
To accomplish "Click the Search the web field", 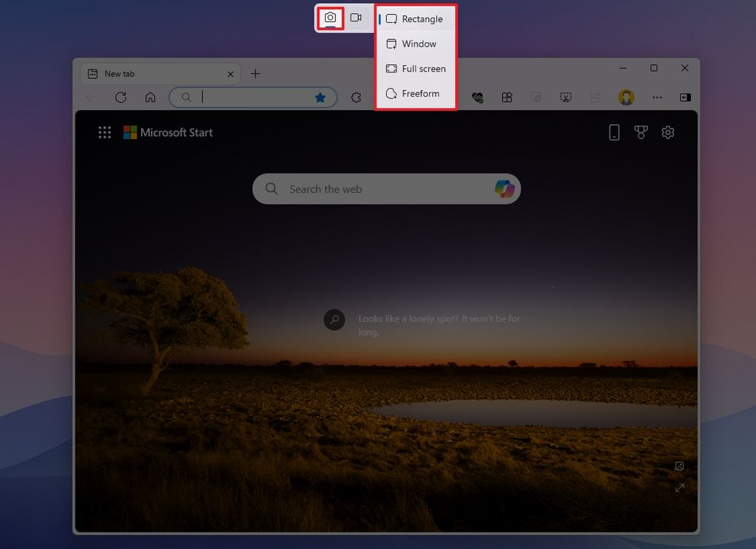I will 354,189.
